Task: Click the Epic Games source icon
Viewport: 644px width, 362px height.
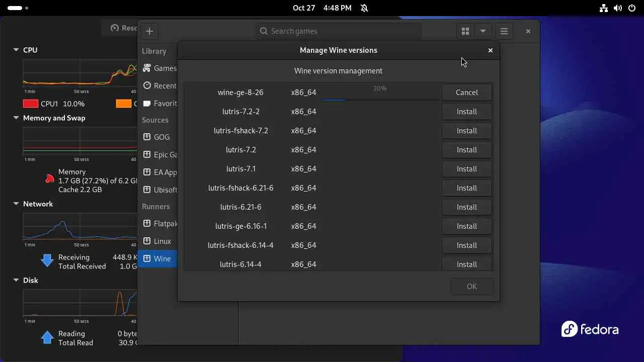Action: click(x=147, y=154)
